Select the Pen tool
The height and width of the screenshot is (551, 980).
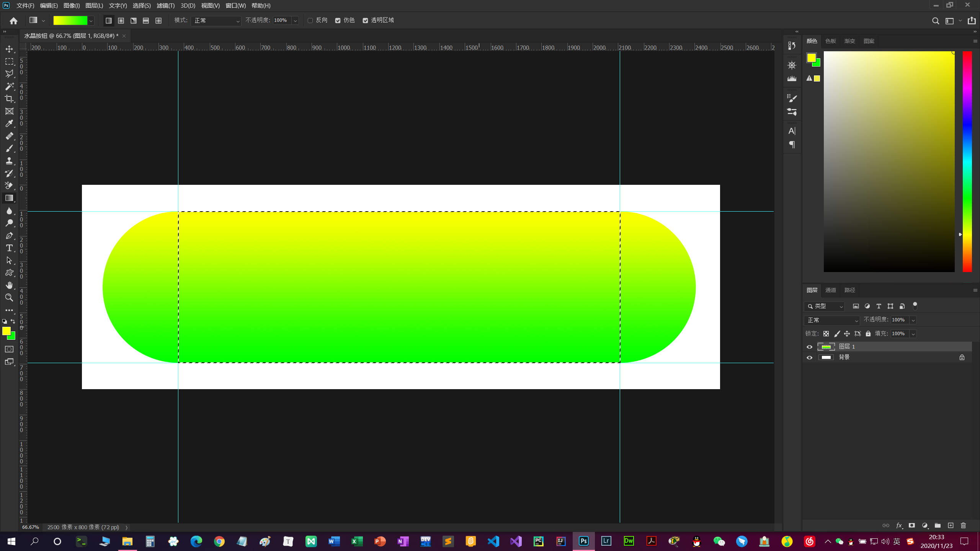[x=9, y=236]
